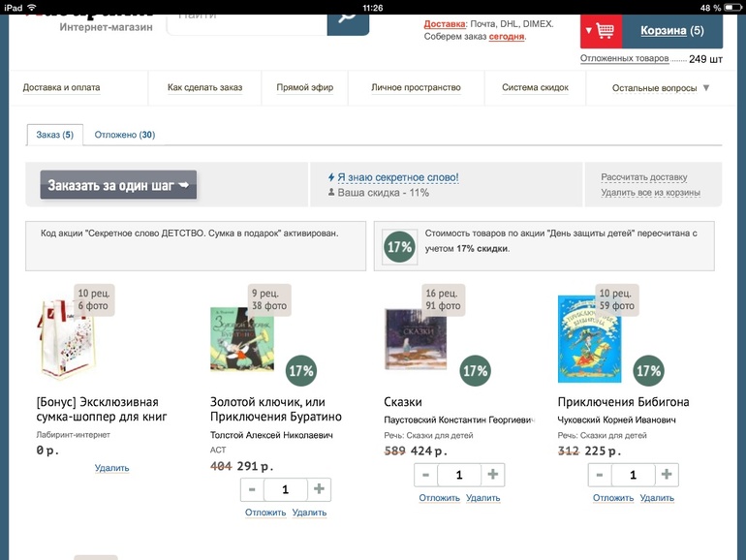Increase quantity of Золотой ключик book
The width and height of the screenshot is (746, 560).
click(319, 489)
